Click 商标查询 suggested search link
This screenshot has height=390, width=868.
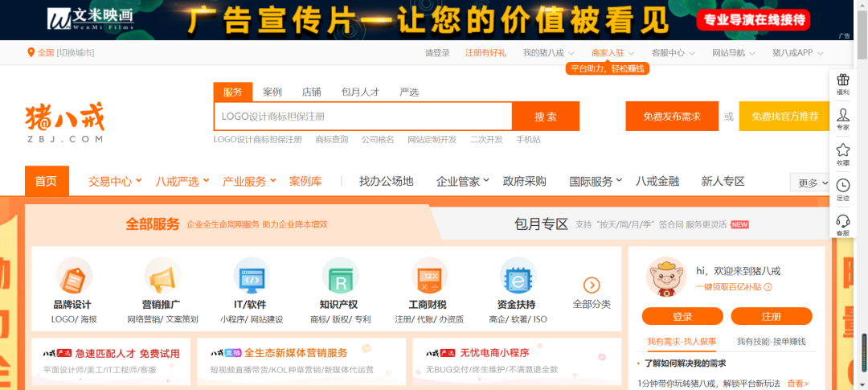click(332, 140)
